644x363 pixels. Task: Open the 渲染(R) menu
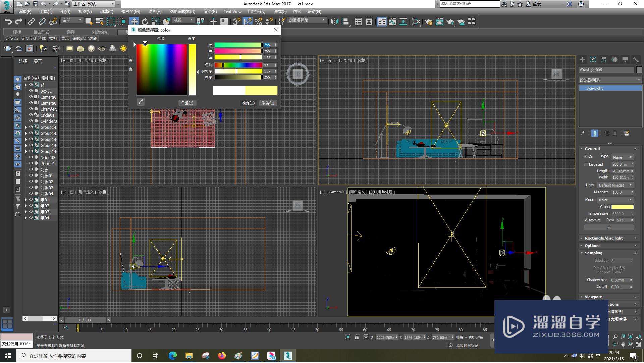tap(210, 11)
